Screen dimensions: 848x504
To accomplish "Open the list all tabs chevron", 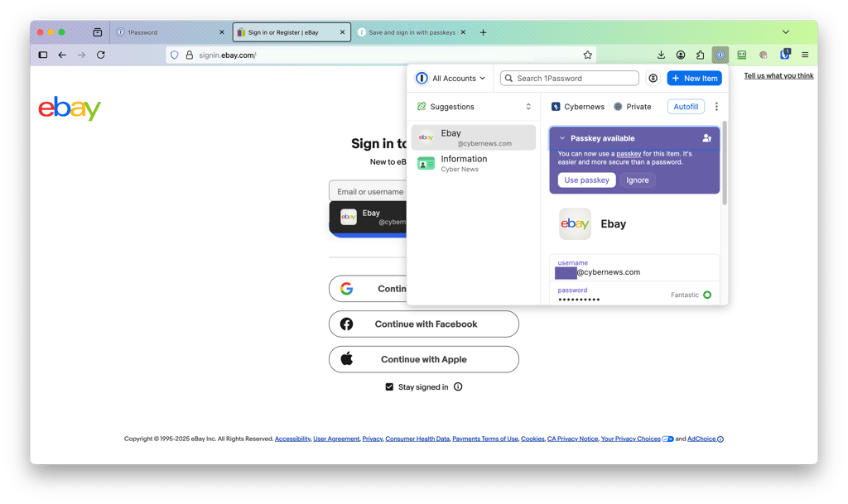I will tap(785, 32).
